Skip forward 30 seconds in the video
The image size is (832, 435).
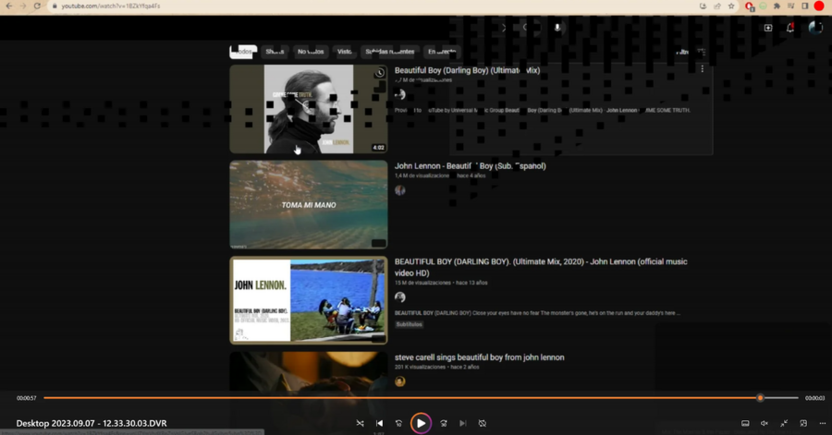444,423
